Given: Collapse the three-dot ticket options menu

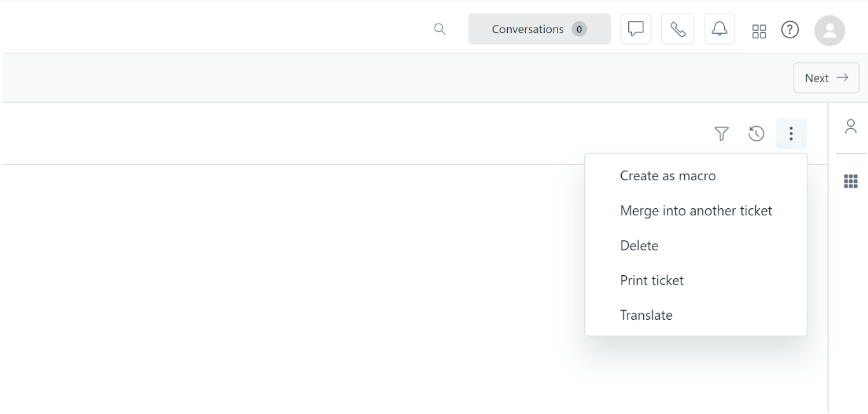Looking at the screenshot, I should (x=791, y=134).
